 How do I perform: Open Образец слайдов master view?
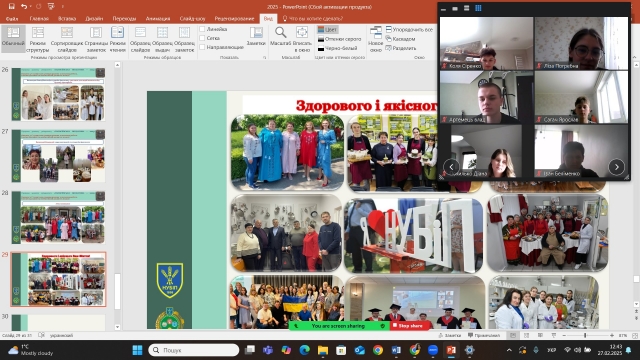point(140,39)
